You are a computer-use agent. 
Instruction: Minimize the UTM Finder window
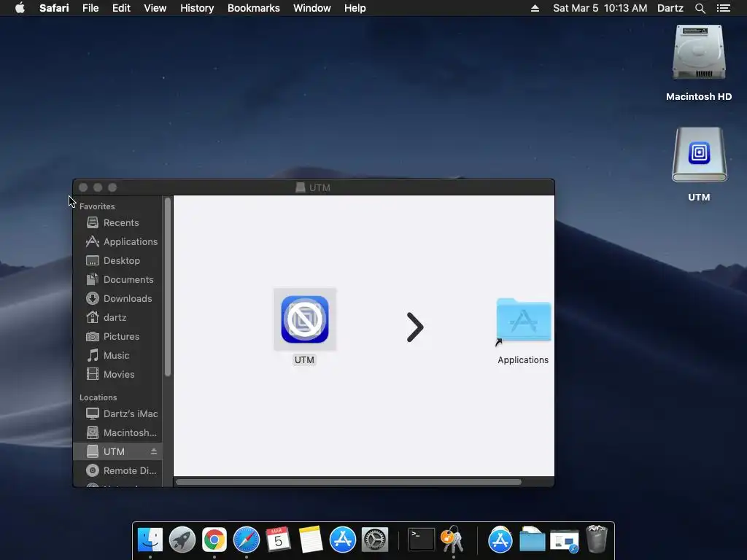click(98, 187)
